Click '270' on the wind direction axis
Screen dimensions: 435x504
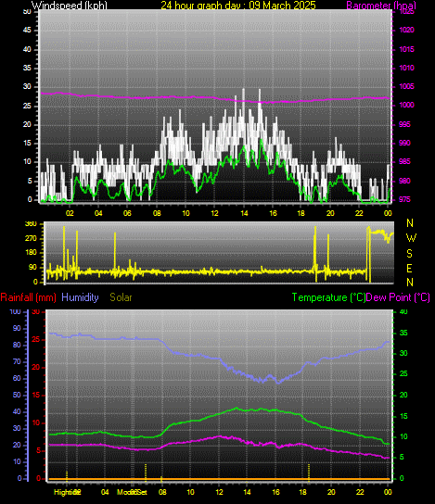click(x=31, y=238)
